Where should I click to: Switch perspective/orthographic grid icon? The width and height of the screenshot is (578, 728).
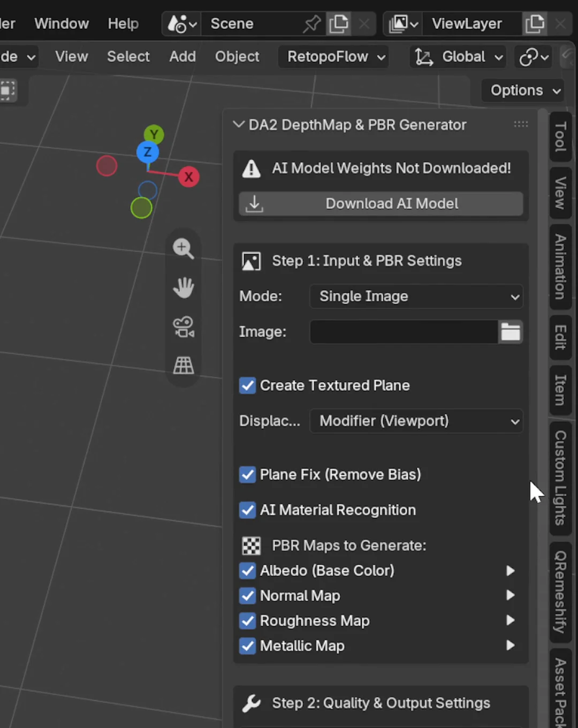[184, 366]
